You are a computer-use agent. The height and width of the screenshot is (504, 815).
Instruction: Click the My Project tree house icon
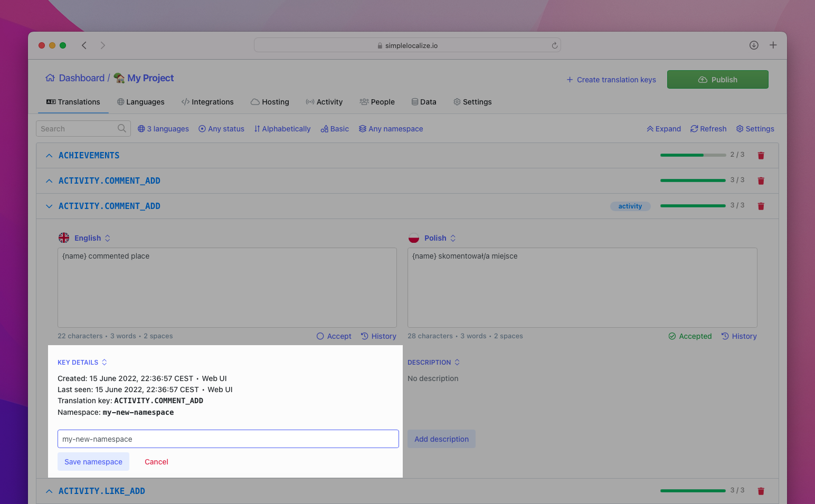click(119, 78)
